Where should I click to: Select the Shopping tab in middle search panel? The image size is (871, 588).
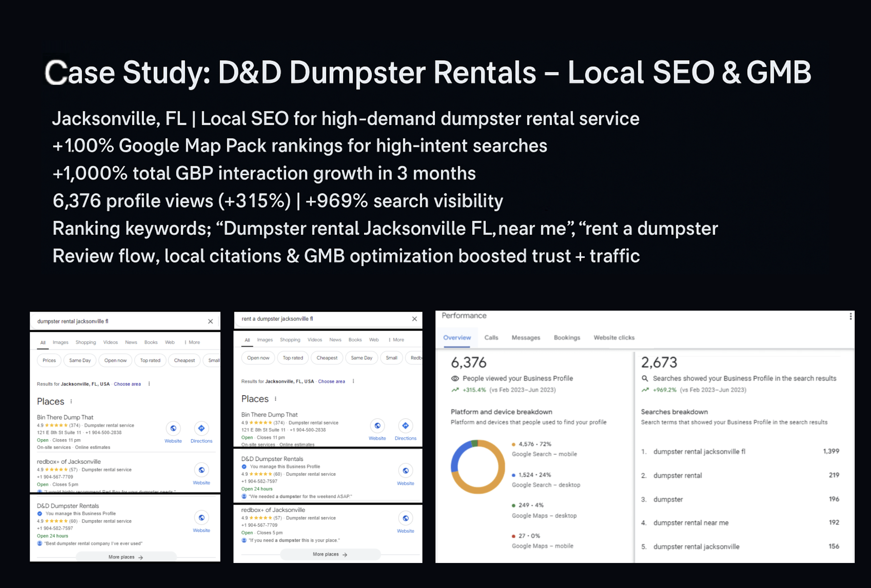tap(290, 339)
